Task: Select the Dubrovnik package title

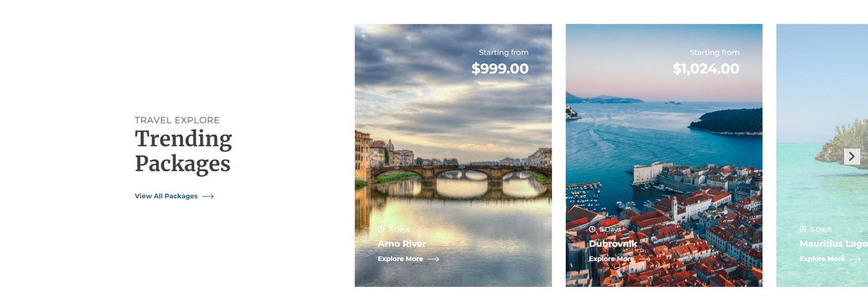Action: tap(613, 244)
